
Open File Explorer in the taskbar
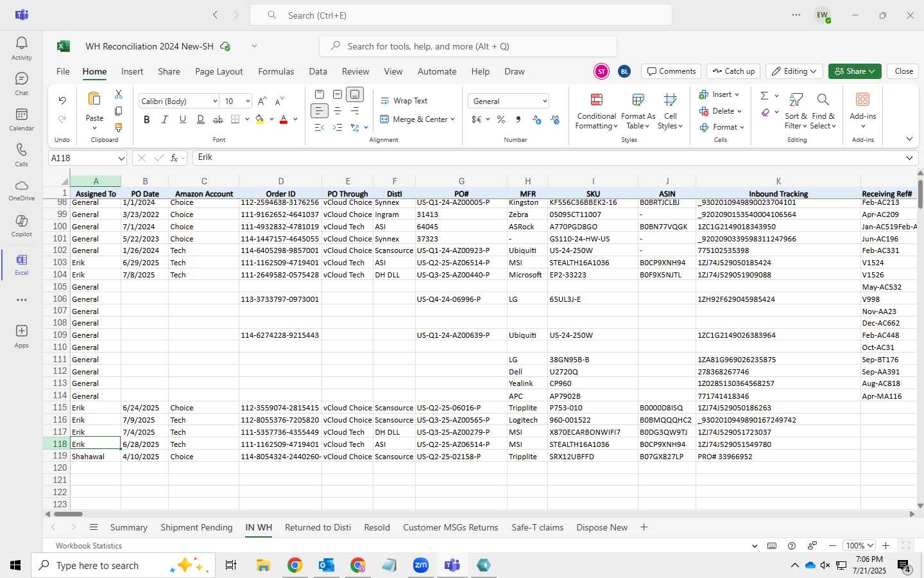[x=264, y=565]
